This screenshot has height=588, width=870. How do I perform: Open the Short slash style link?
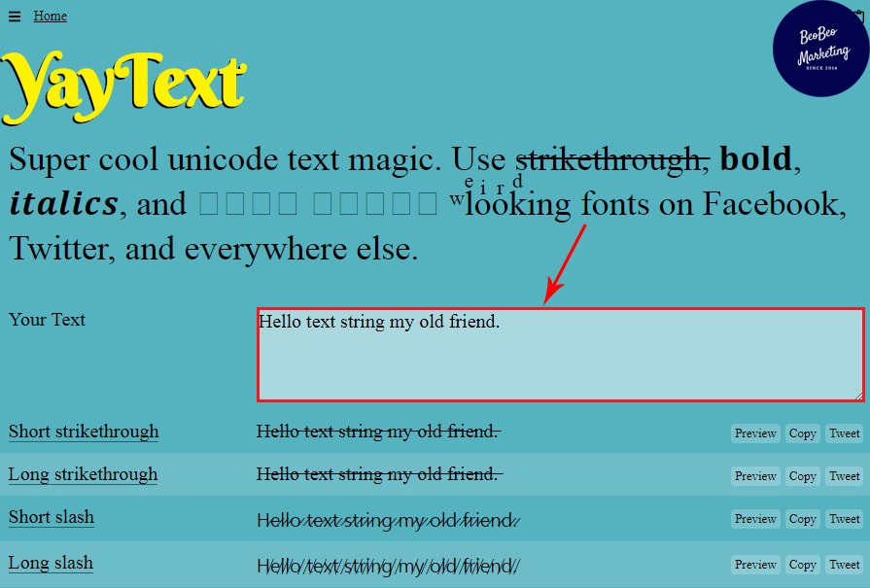tap(52, 517)
